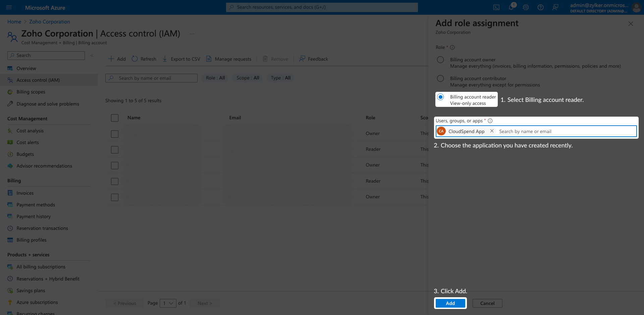Click the Add toolbar command

click(117, 59)
